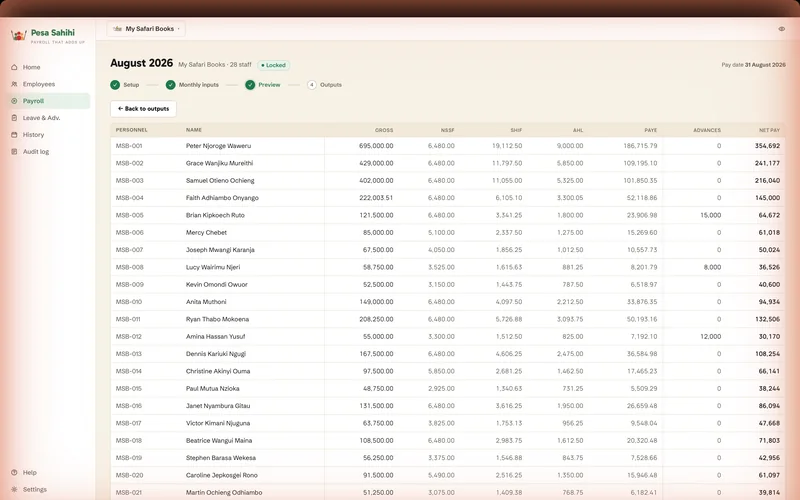Toggle the eye visibility icon top right

click(x=782, y=29)
